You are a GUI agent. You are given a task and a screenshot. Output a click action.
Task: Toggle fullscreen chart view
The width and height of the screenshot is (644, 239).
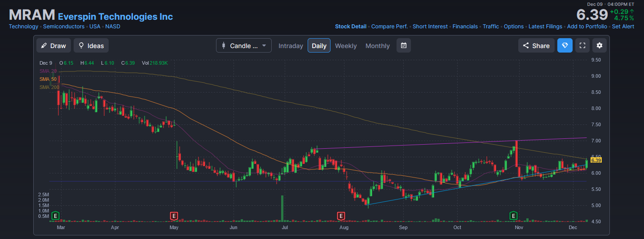coord(582,45)
